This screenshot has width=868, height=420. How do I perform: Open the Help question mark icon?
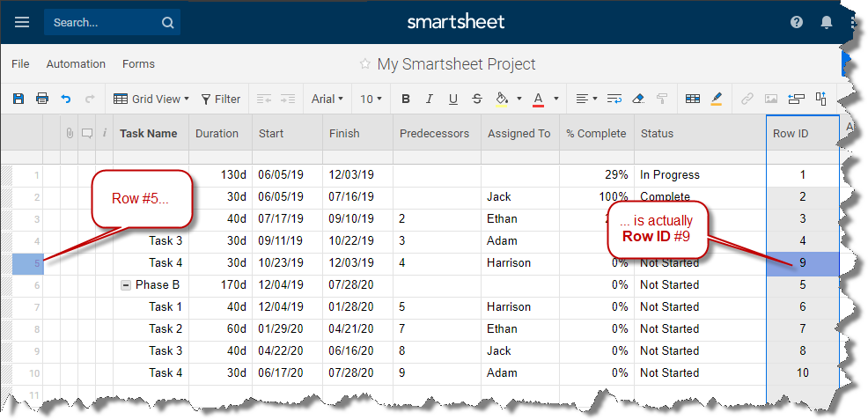(x=797, y=22)
